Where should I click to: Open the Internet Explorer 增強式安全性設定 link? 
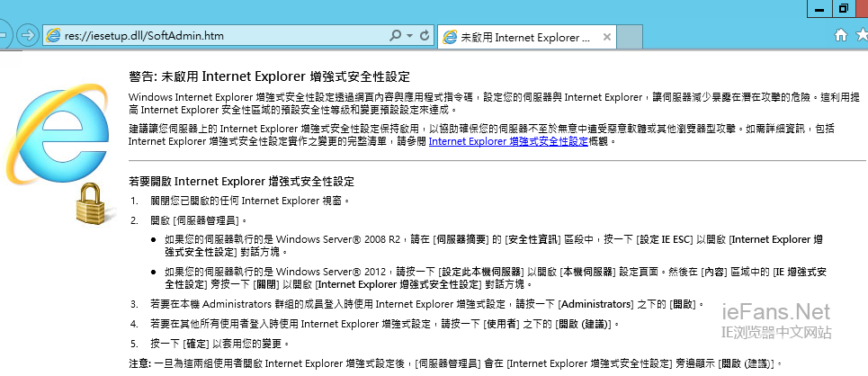[508, 141]
